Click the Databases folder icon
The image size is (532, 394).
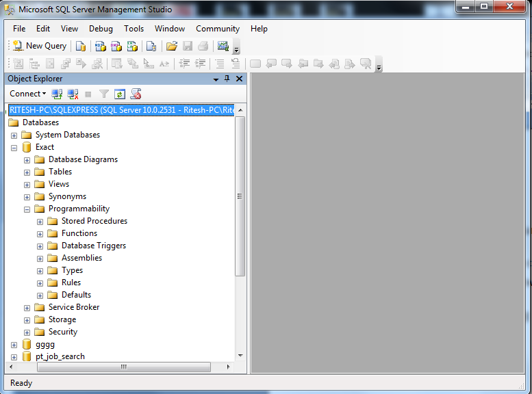click(x=14, y=122)
